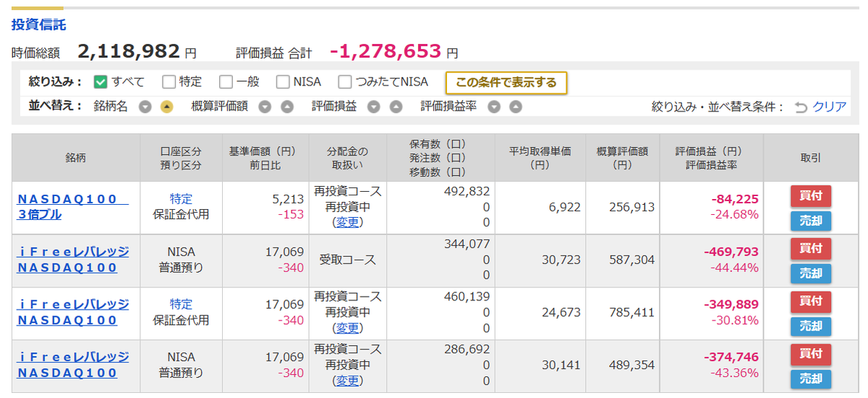Image resolution: width=868 pixels, height=398 pixels.
Task: Sort 概算評価額 descending arrow icon
Action: [265, 106]
